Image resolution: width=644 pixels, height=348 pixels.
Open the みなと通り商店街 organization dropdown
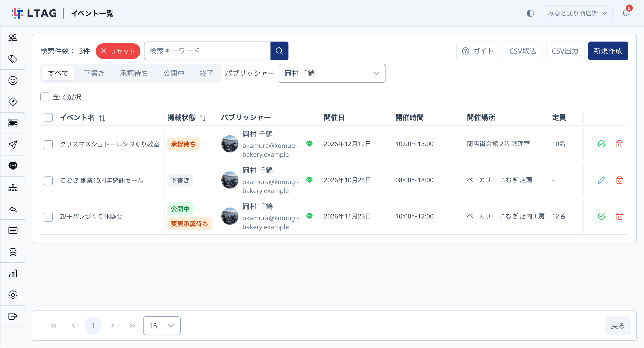pos(578,13)
